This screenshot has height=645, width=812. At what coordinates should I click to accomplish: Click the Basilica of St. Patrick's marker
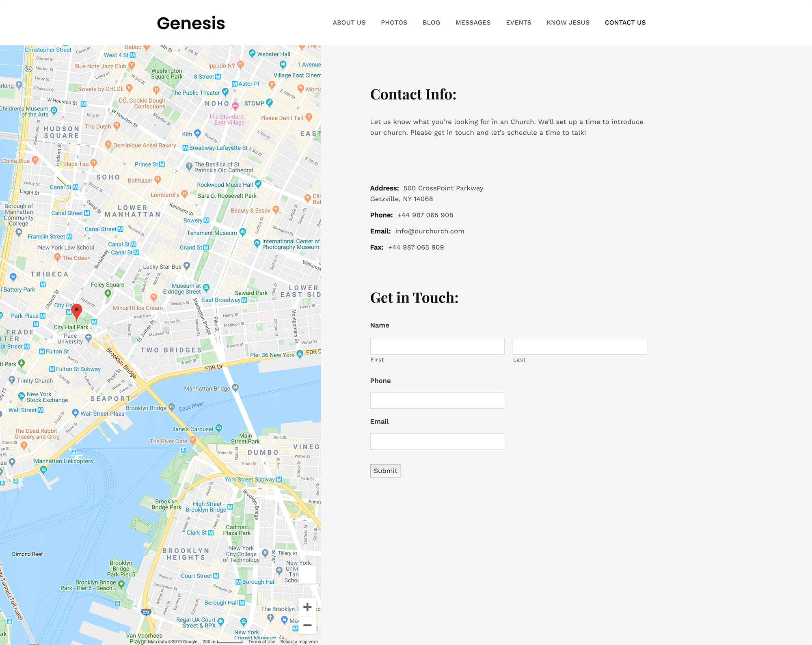pos(189,166)
